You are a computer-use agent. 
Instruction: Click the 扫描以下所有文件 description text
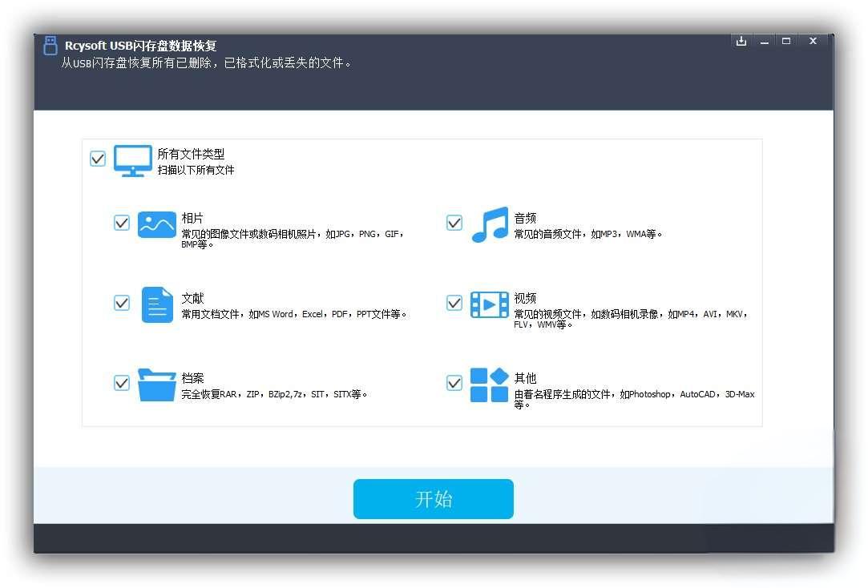click(196, 170)
